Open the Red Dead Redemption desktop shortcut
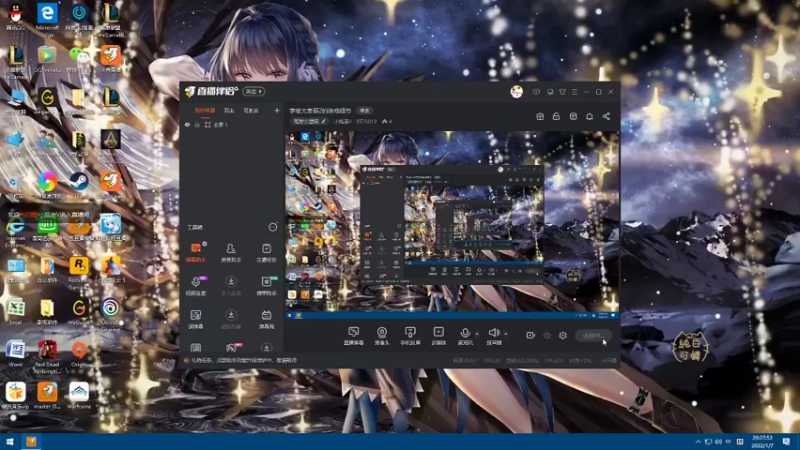Image resolution: width=800 pixels, height=450 pixels. click(x=47, y=357)
